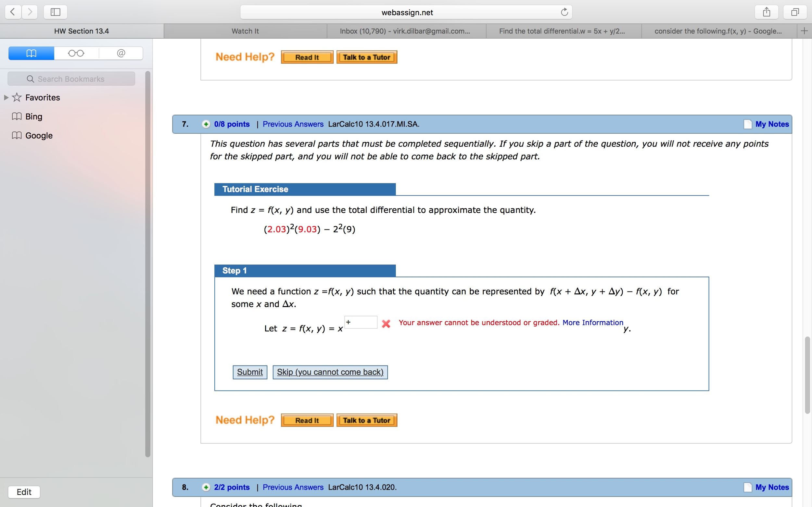The image size is (812, 507).
Task: Open My Notes icon for question 7
Action: point(748,124)
